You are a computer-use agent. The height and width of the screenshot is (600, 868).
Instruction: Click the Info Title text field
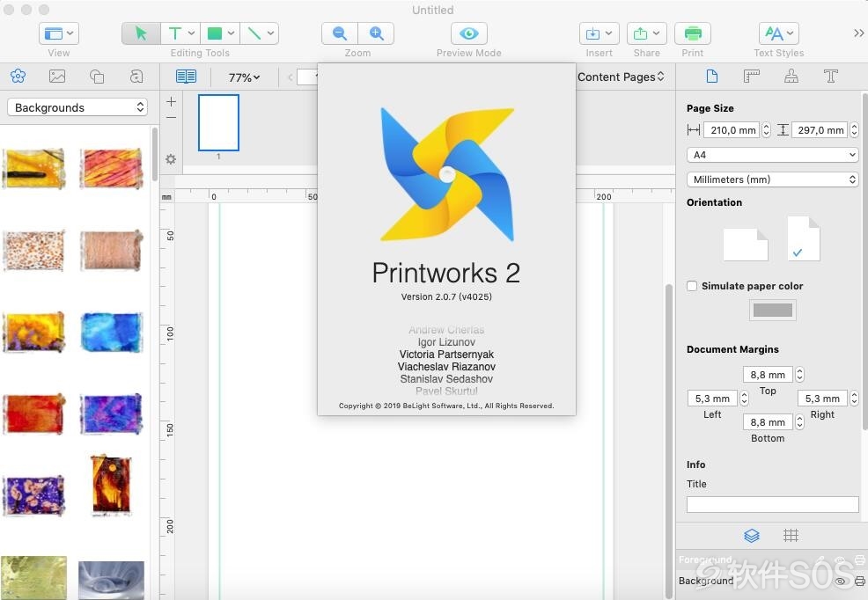pyautogui.click(x=773, y=504)
